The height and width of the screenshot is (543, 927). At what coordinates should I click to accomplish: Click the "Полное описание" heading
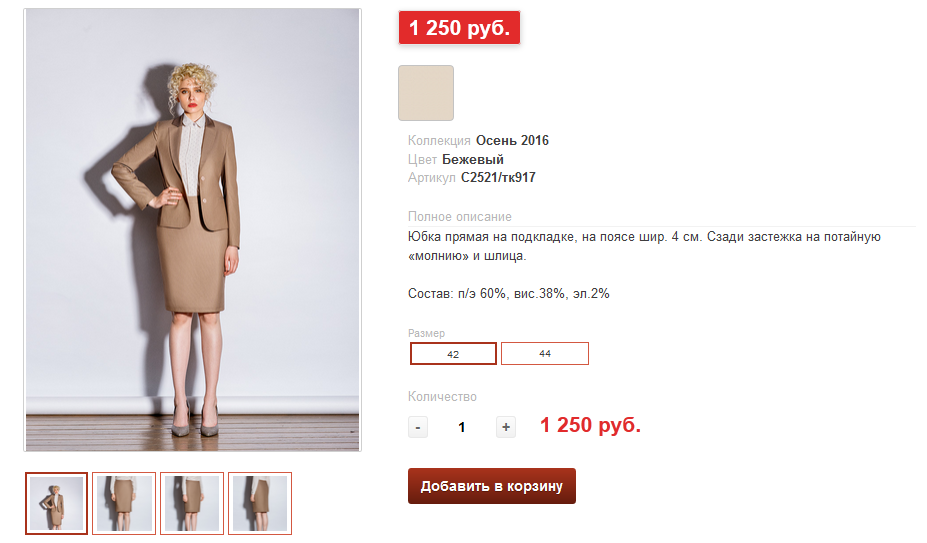click(x=460, y=217)
